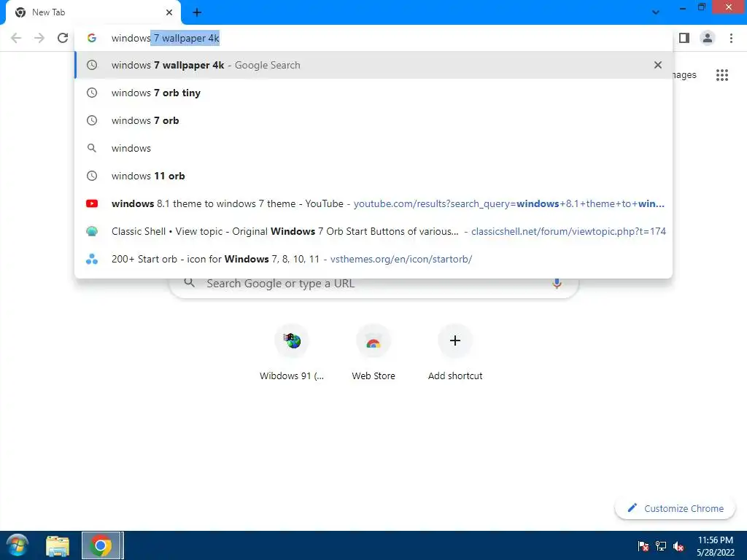Click the browser forward arrow

pyautogui.click(x=39, y=38)
